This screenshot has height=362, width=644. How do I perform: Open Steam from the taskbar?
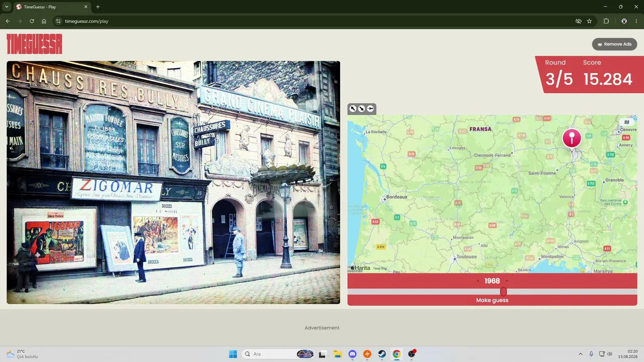(x=382, y=354)
